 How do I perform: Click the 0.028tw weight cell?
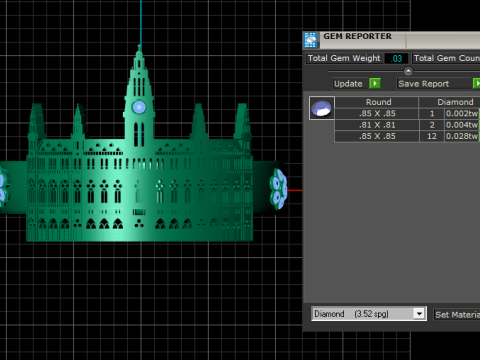coord(462,136)
